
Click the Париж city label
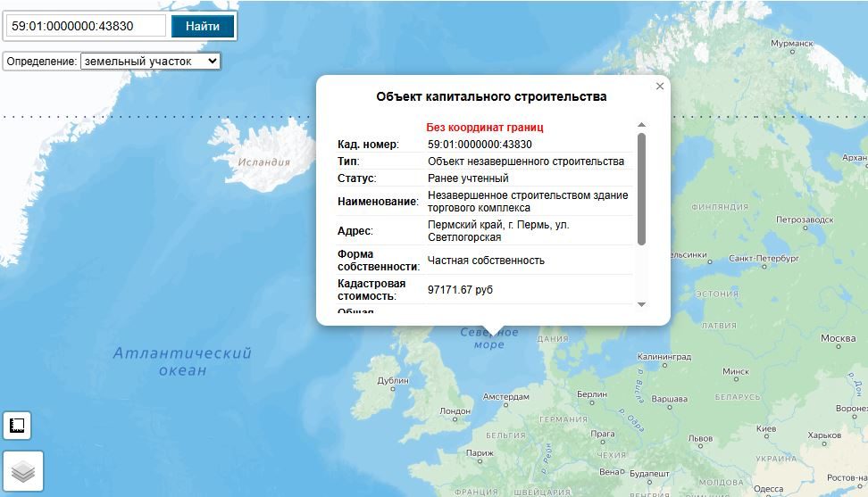(x=480, y=452)
